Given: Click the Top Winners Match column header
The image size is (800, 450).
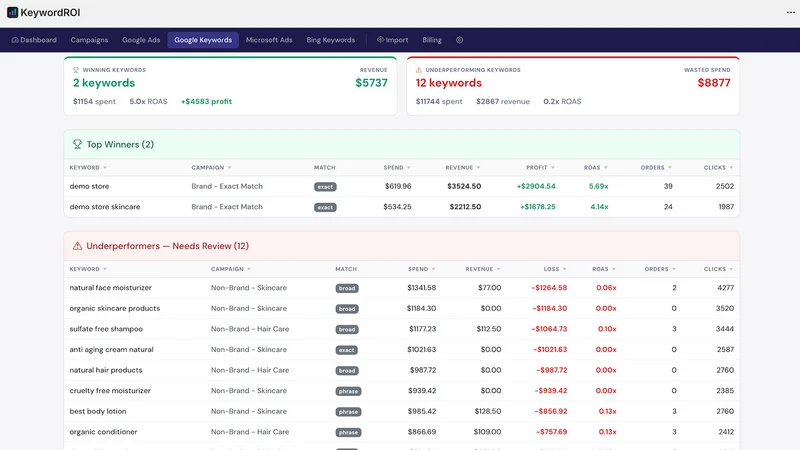Looking at the screenshot, I should 324,167.
